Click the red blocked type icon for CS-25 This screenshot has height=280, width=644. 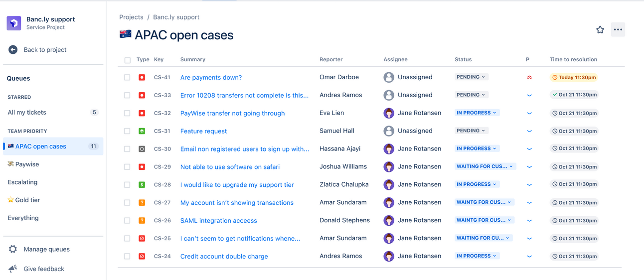142,239
